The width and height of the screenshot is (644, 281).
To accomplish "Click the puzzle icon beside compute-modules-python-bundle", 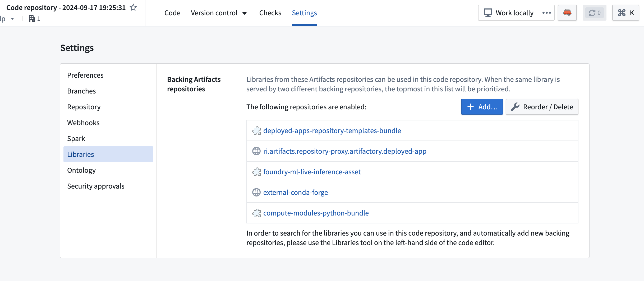I will pos(256,213).
